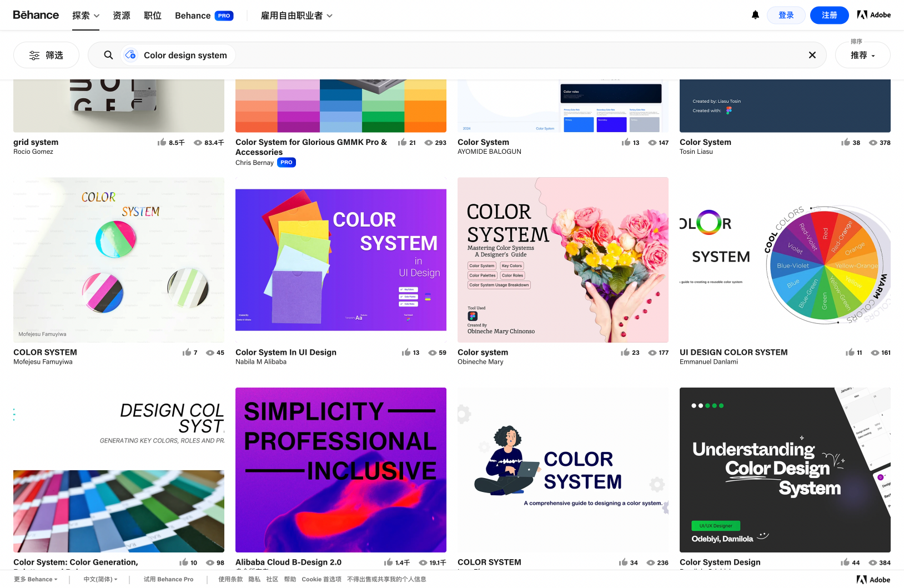
Task: Open Color System In UI Design thumbnail
Action: tap(341, 260)
